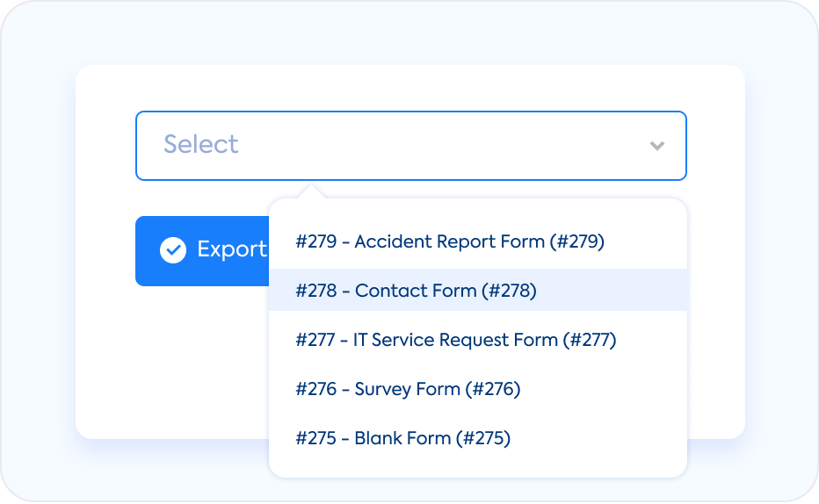819x504 pixels.
Task: Choose #276 - Survey Form option
Action: pyautogui.click(x=408, y=389)
